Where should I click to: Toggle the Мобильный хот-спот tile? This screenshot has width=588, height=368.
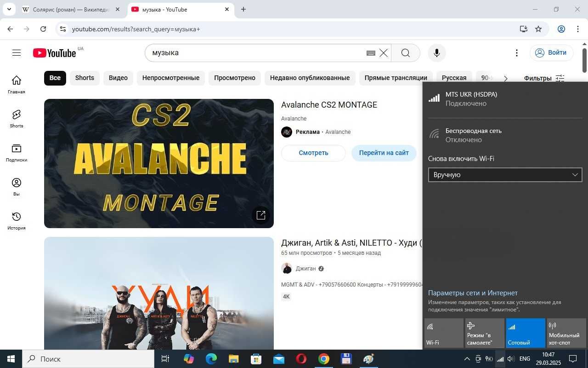(x=566, y=333)
